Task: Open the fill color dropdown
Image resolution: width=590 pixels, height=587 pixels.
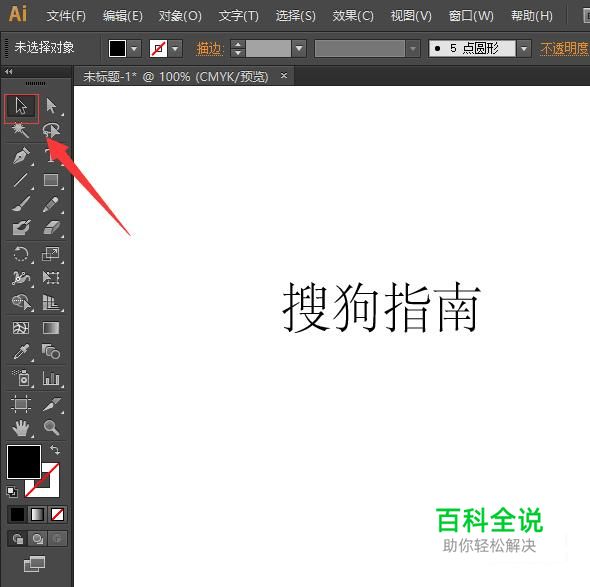Action: point(134,49)
